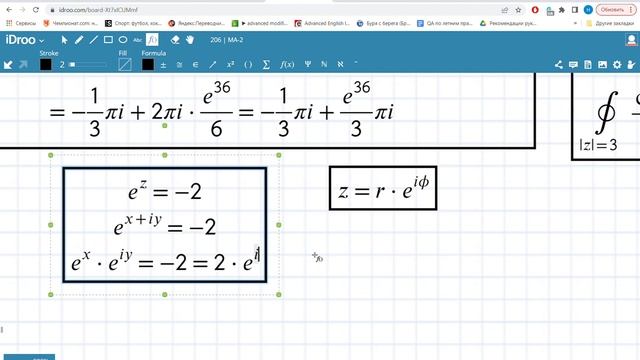This screenshot has height=360, width=640.
Task: Open the ℕ number sets symbol group
Action: pyautogui.click(x=324, y=64)
